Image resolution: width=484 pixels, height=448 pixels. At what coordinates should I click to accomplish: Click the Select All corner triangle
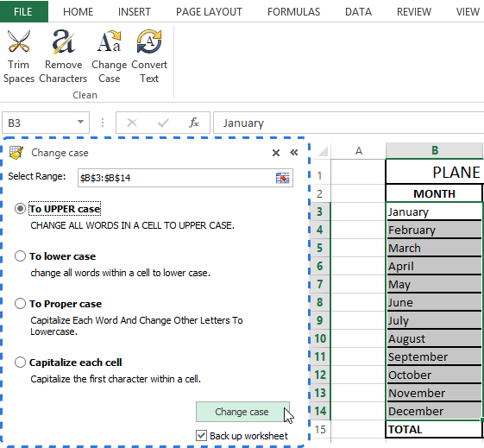coord(323,151)
